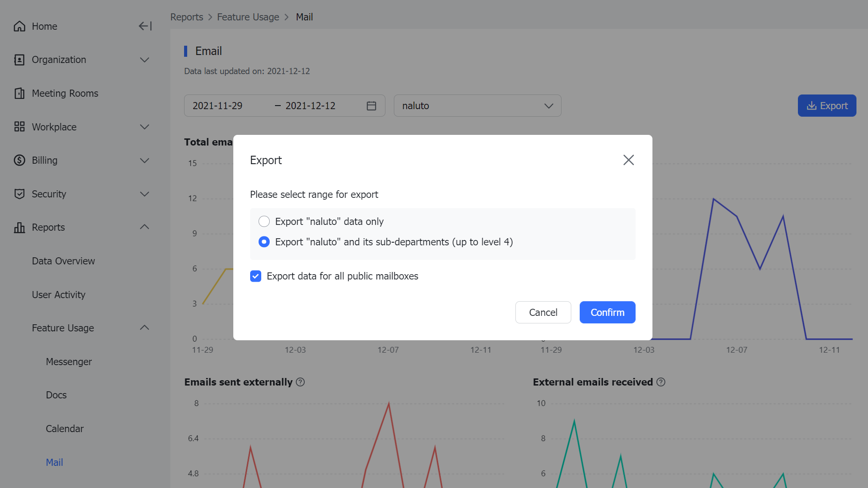Select Mail in sidebar

[55, 462]
